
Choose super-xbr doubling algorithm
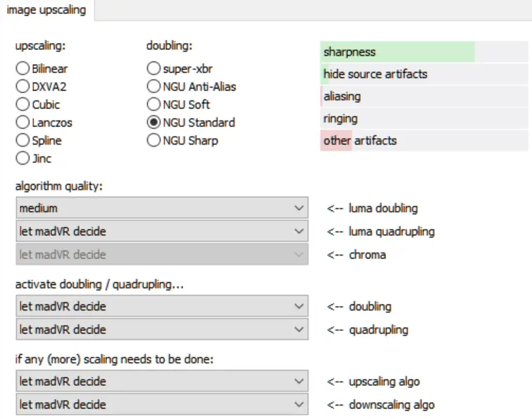coord(154,69)
